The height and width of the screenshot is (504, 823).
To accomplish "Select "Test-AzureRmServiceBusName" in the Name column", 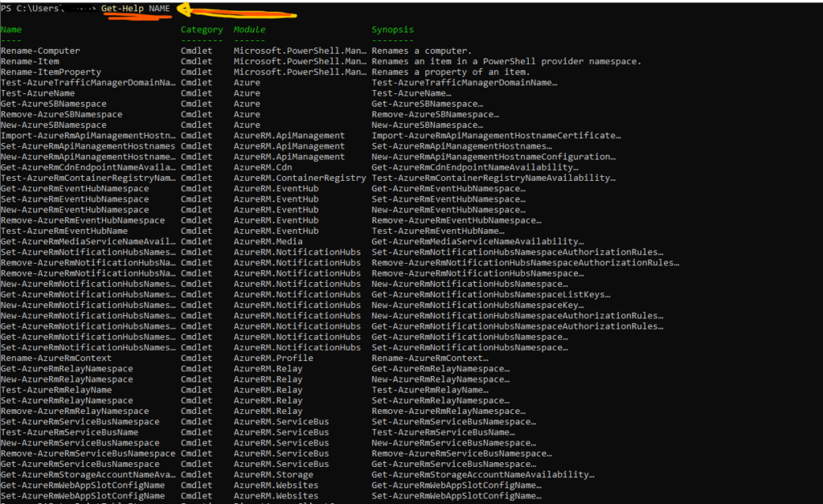I will coord(69,432).
